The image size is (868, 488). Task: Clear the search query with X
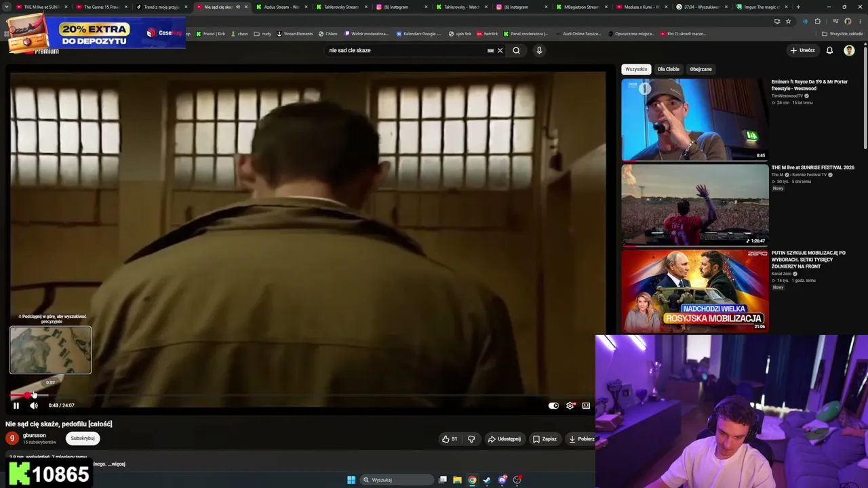[500, 50]
